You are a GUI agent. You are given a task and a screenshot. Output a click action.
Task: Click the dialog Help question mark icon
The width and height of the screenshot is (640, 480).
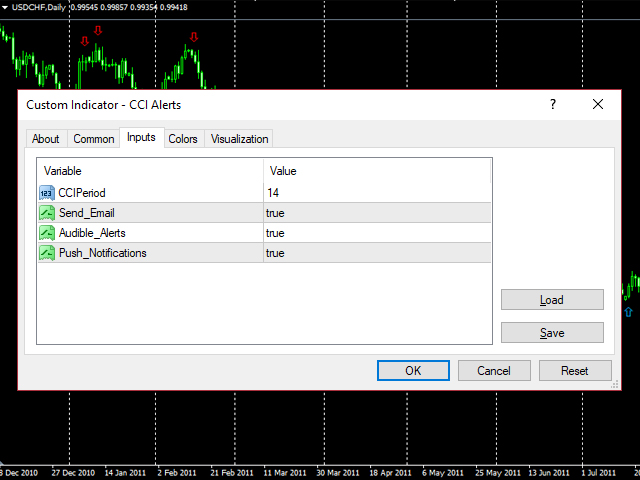point(552,104)
